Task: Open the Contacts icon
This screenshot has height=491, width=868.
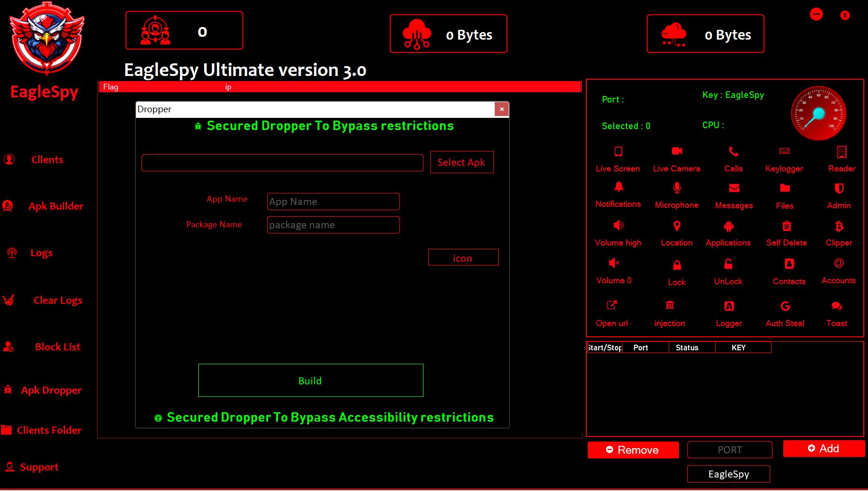Action: 789,264
